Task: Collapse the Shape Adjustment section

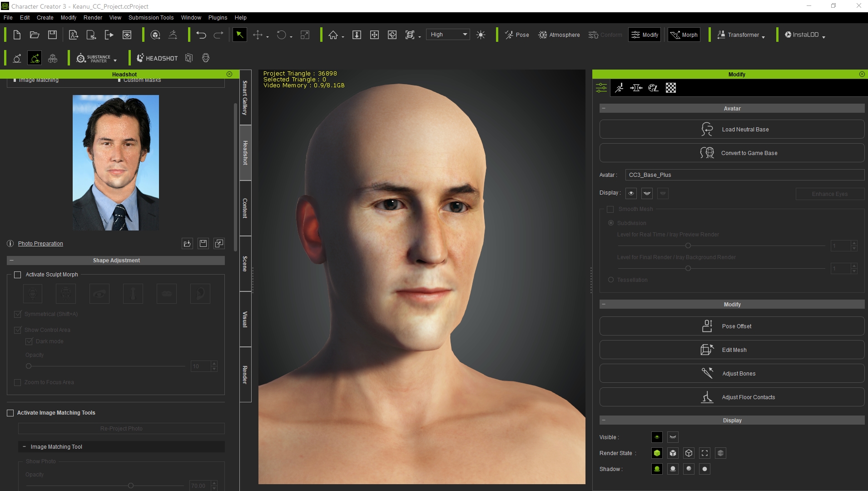Action: [x=11, y=261]
